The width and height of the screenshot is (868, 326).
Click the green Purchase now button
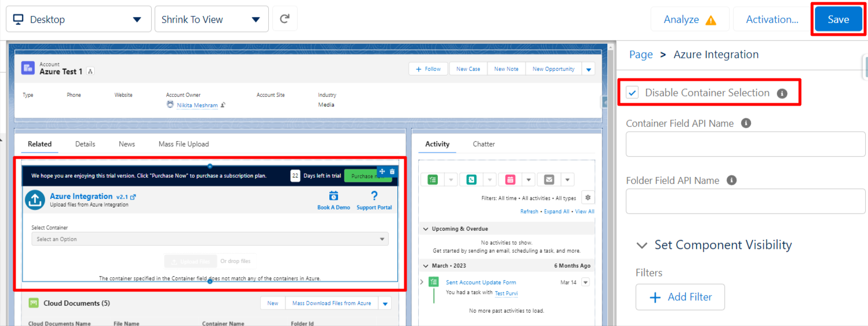(x=367, y=176)
